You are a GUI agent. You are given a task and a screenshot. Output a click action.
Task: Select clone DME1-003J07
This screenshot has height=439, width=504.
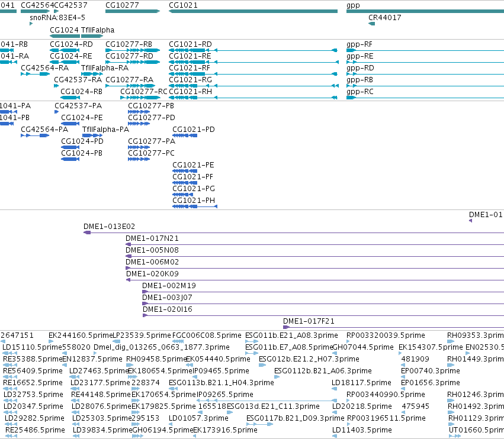pos(167,298)
